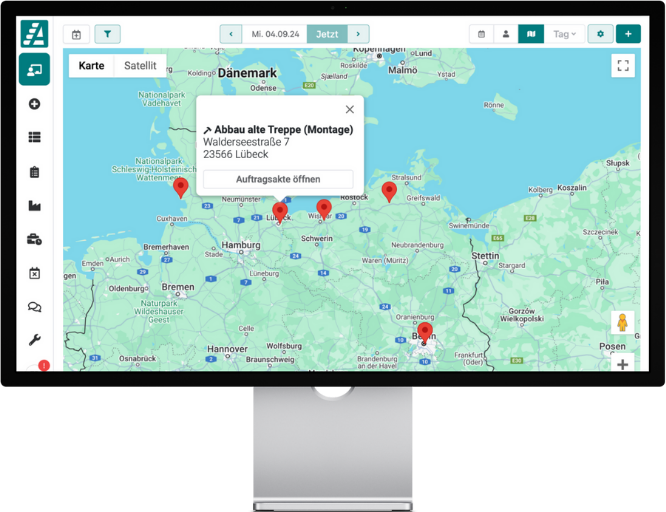Go to next day with right chevron
666x512 pixels.
(x=357, y=34)
